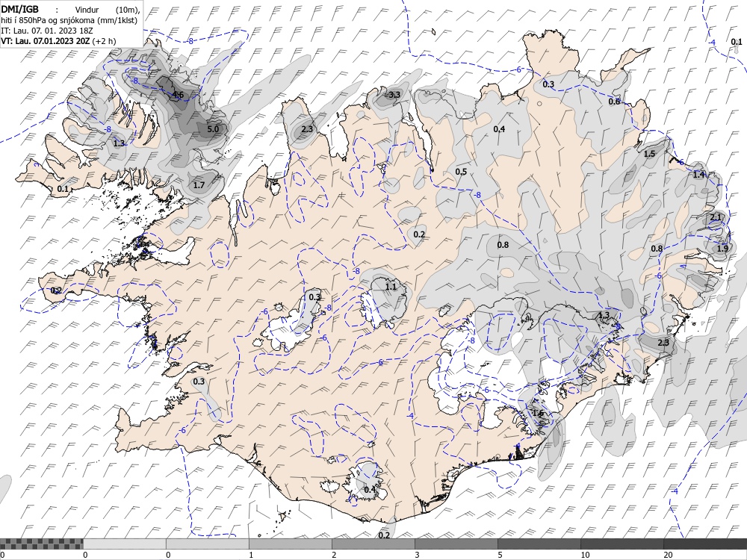Click the 'Vindur (10m)' header text
The height and width of the screenshot is (560, 747).
[107, 10]
